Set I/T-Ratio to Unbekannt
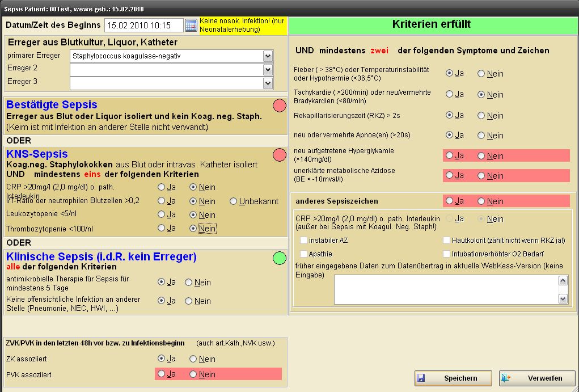The width and height of the screenshot is (579, 392). [x=234, y=201]
